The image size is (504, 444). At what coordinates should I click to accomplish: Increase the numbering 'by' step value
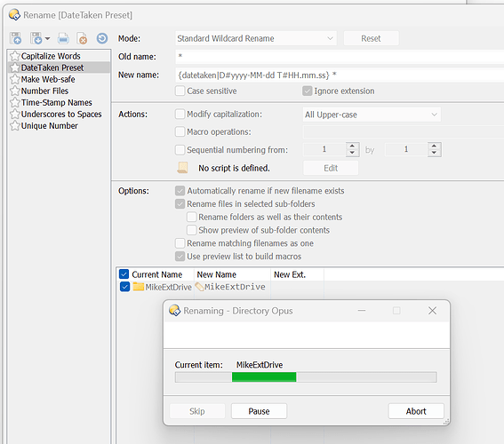tap(435, 146)
